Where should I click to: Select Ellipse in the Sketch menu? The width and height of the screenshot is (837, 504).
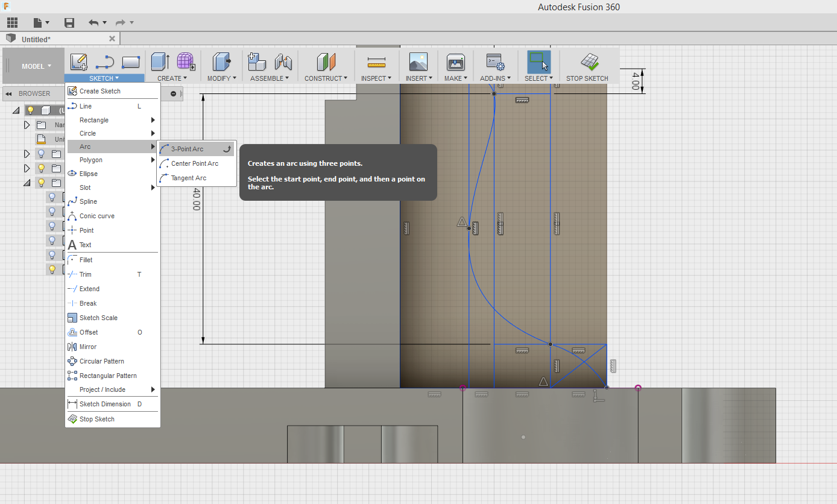[112, 174]
